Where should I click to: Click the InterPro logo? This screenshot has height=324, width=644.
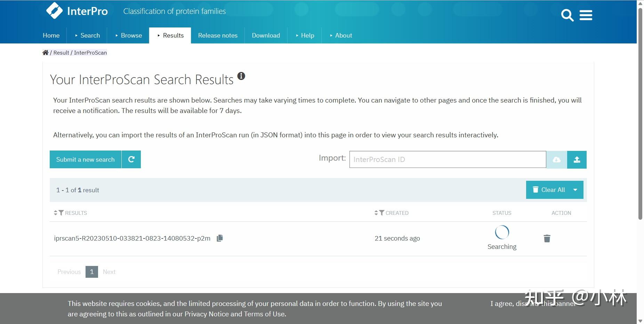pos(77,11)
